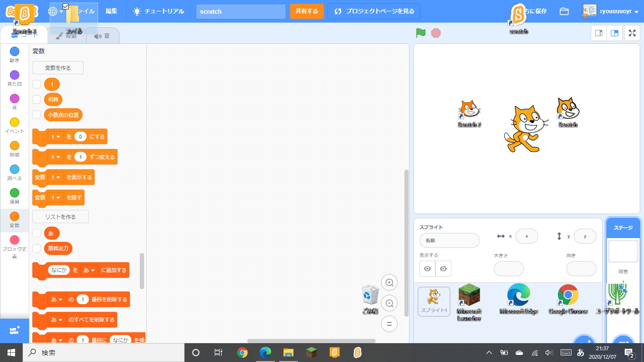Viewport: 644px width, 362px height.
Task: Tick checkbox for list 筆算出力
Action: (x=37, y=248)
